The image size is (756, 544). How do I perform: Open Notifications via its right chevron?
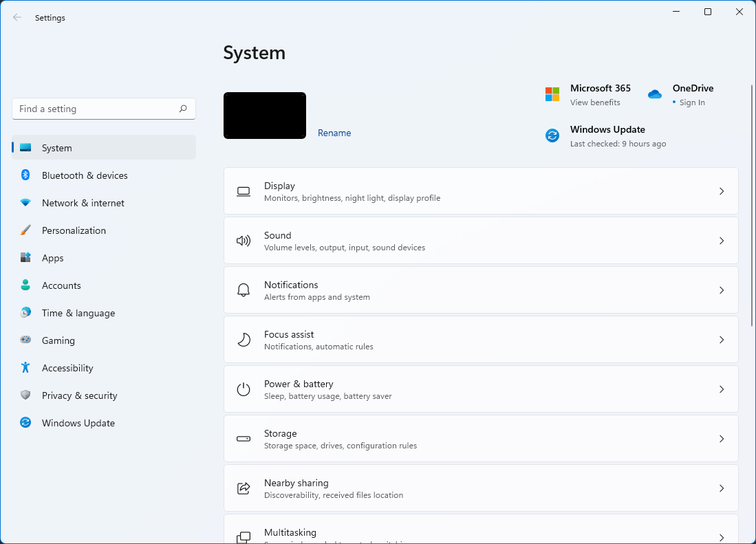pyautogui.click(x=721, y=290)
